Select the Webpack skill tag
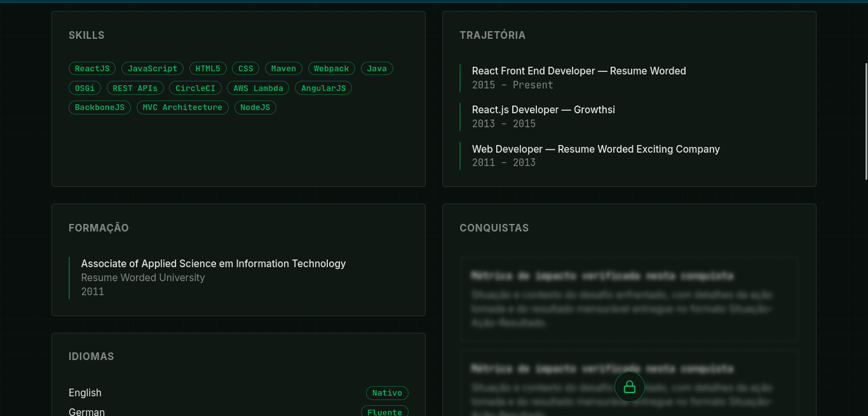 [332, 69]
